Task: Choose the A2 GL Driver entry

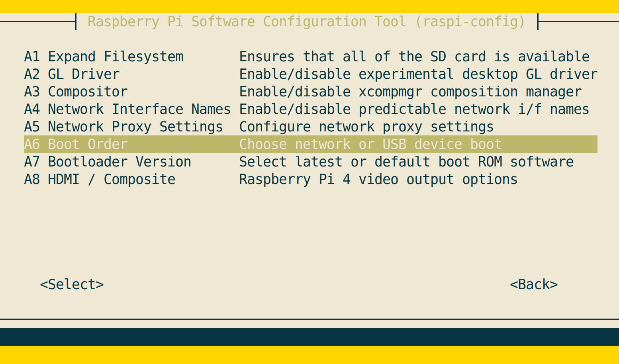Action: click(x=72, y=74)
